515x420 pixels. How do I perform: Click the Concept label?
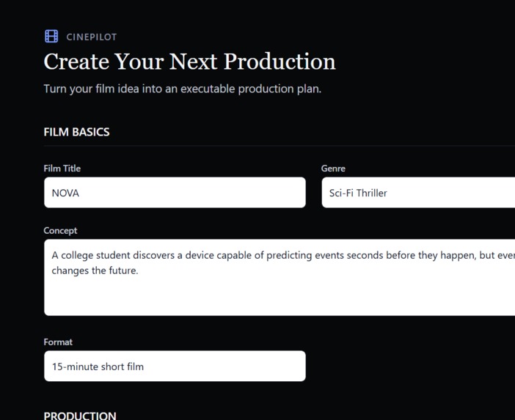pyautogui.click(x=60, y=231)
